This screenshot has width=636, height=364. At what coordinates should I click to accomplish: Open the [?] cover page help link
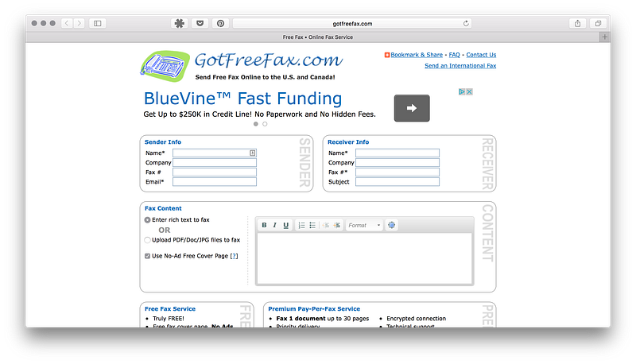(x=234, y=256)
